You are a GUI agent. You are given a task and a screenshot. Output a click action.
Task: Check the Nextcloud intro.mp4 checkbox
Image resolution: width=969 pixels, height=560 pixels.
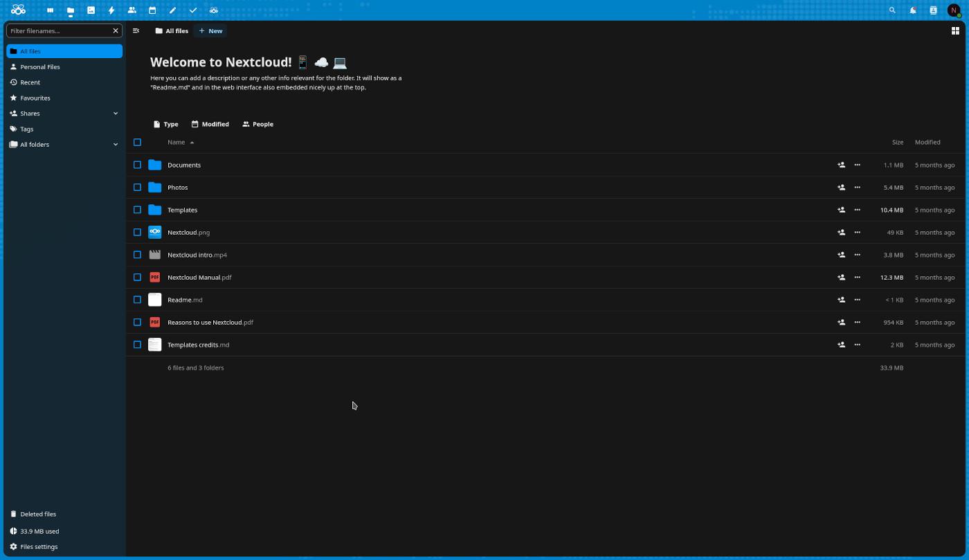[137, 255]
